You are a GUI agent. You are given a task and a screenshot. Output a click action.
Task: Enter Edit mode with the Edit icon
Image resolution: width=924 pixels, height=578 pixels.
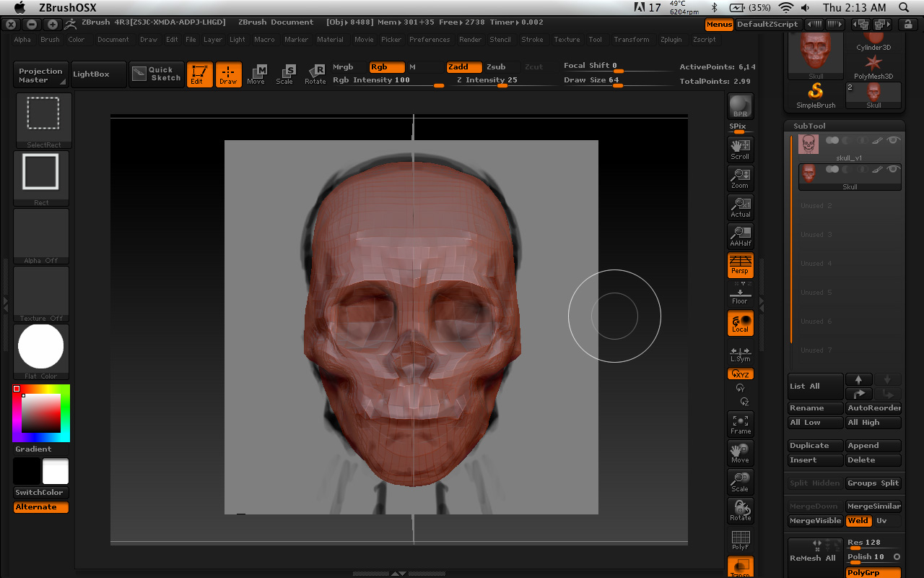coord(200,74)
